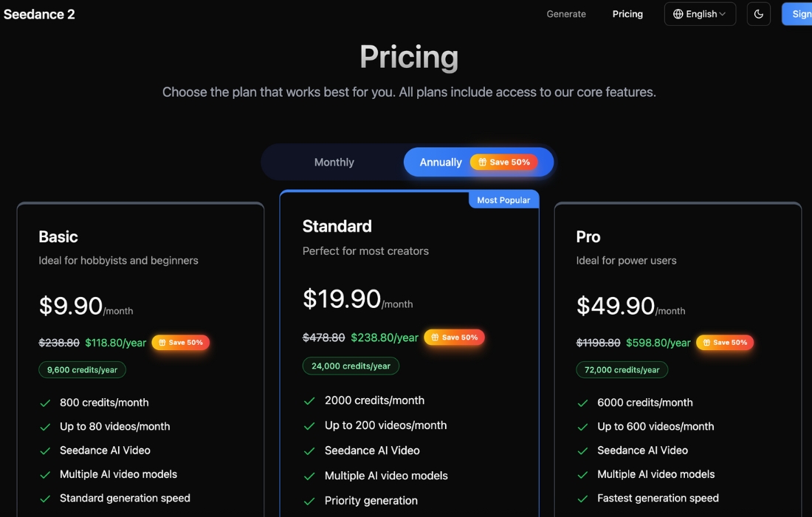Click the Sign in button
This screenshot has width=812, height=517.
[x=799, y=14]
